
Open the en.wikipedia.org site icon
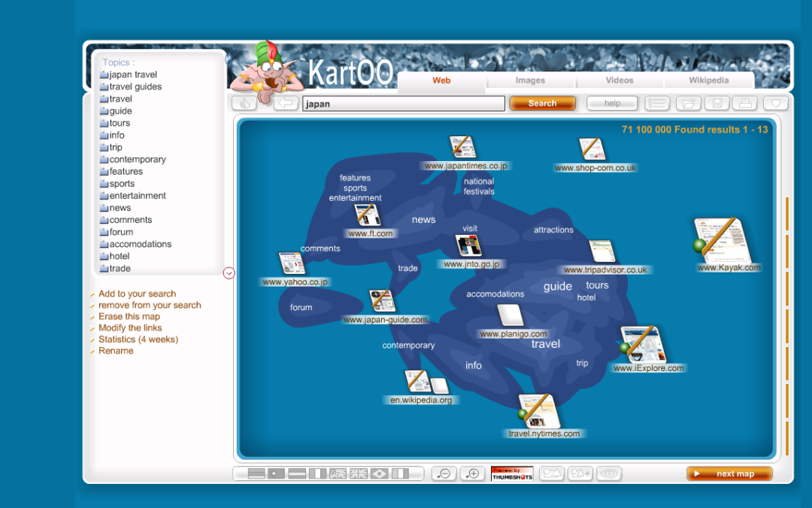418,382
